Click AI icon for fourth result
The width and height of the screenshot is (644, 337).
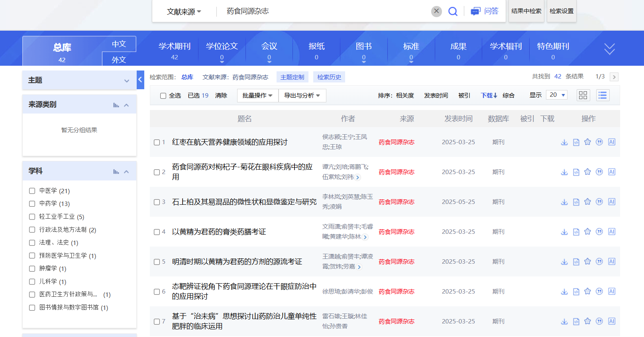click(x=612, y=231)
